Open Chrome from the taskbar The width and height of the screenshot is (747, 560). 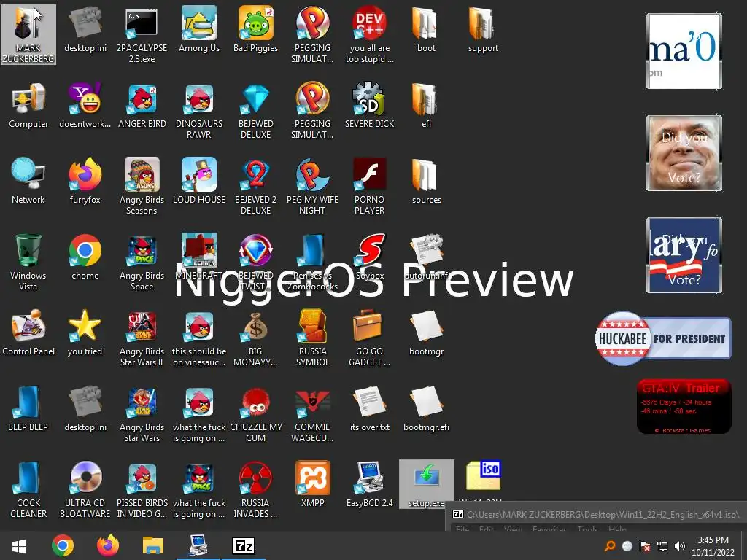point(63,545)
